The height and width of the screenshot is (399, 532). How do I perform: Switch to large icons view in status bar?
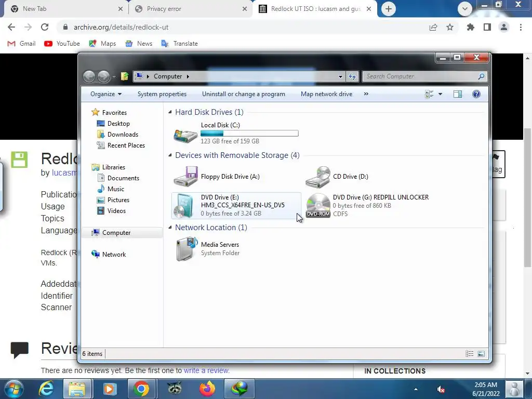[481, 354]
